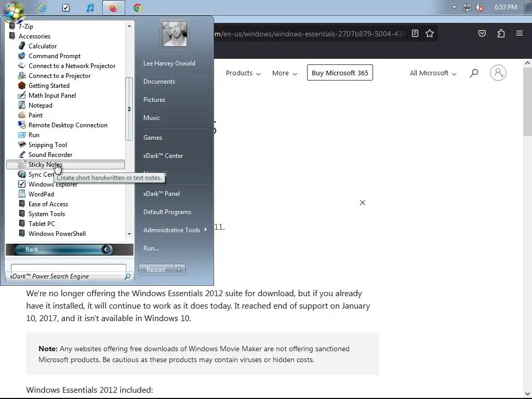This screenshot has height=399, width=532.
Task: Open Music from the Start menu
Action: (151, 118)
